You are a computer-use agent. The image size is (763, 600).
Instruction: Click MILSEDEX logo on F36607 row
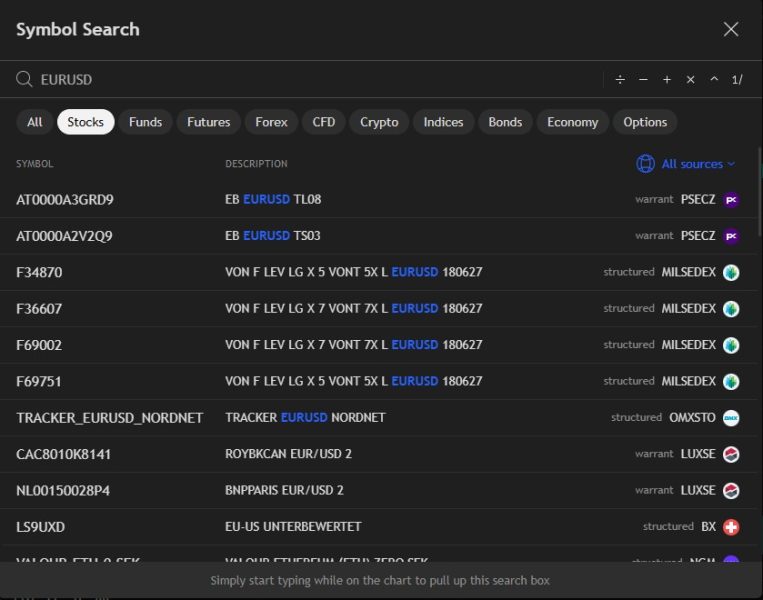(731, 309)
